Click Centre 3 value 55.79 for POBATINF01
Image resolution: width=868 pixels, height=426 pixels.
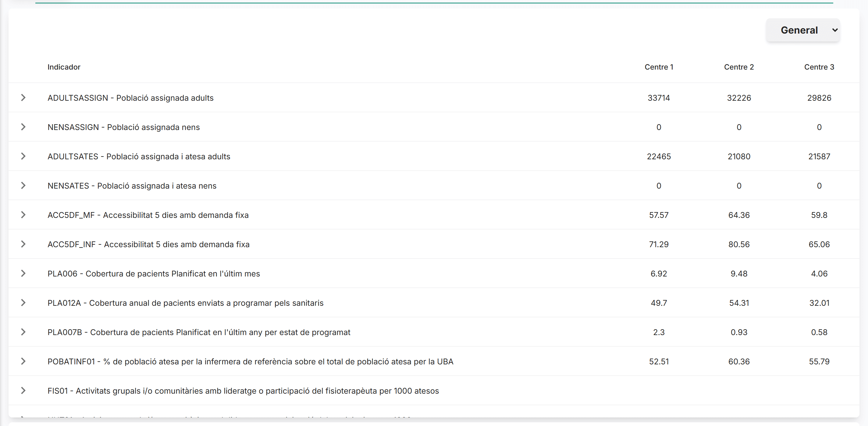[819, 362]
